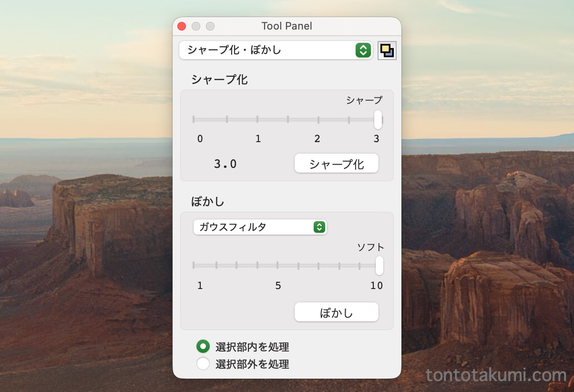
Task: Click the 3.0 sharpen value readout
Action: (225, 164)
